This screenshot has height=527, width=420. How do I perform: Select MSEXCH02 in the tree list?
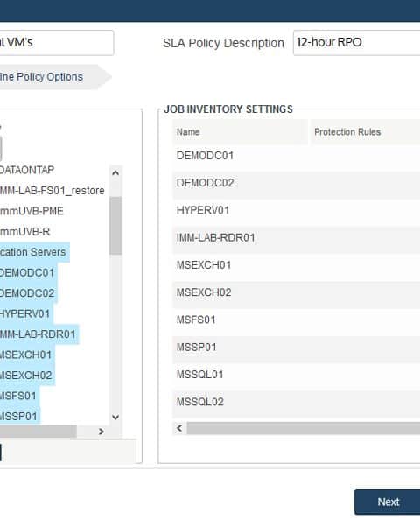click(26, 375)
